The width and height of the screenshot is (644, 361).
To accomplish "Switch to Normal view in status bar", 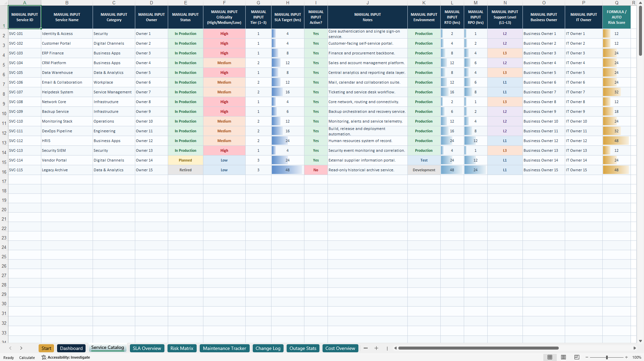I will pos(550,357).
